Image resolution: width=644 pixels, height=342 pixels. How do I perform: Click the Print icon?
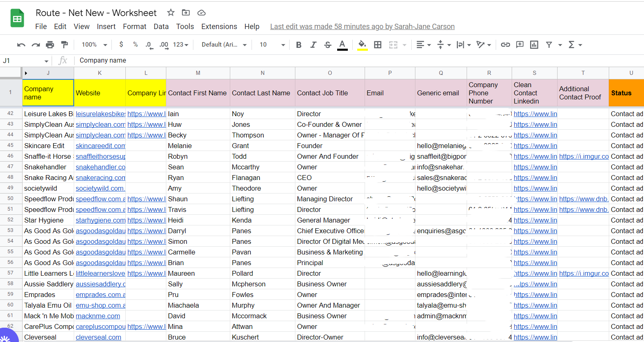click(50, 45)
